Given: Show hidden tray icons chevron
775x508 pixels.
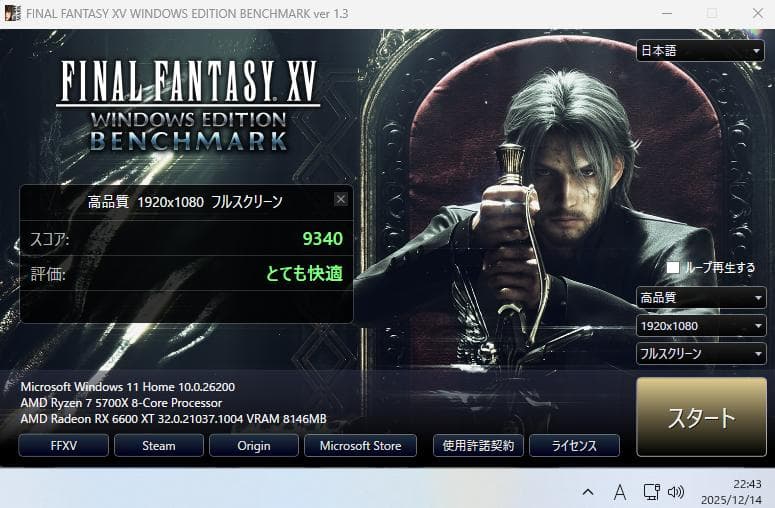Looking at the screenshot, I should 588,492.
